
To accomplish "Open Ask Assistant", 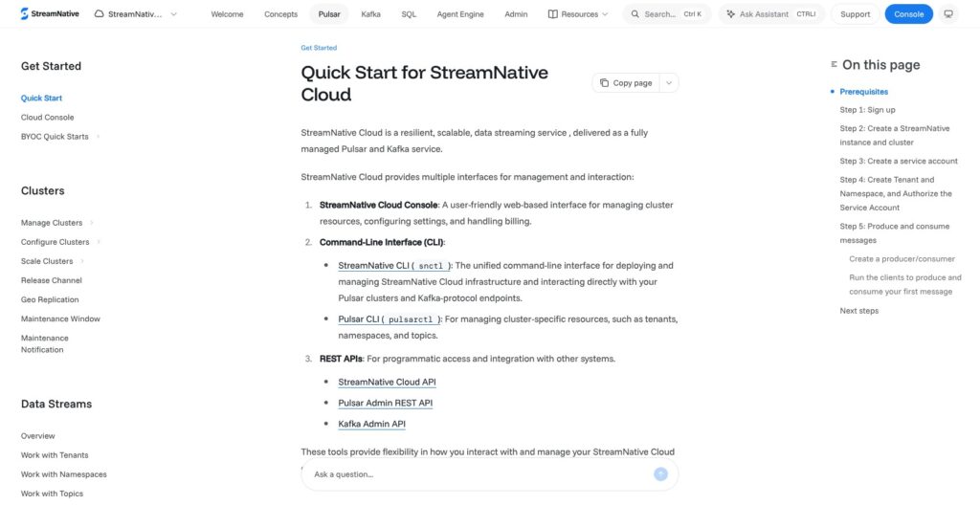I will click(771, 13).
